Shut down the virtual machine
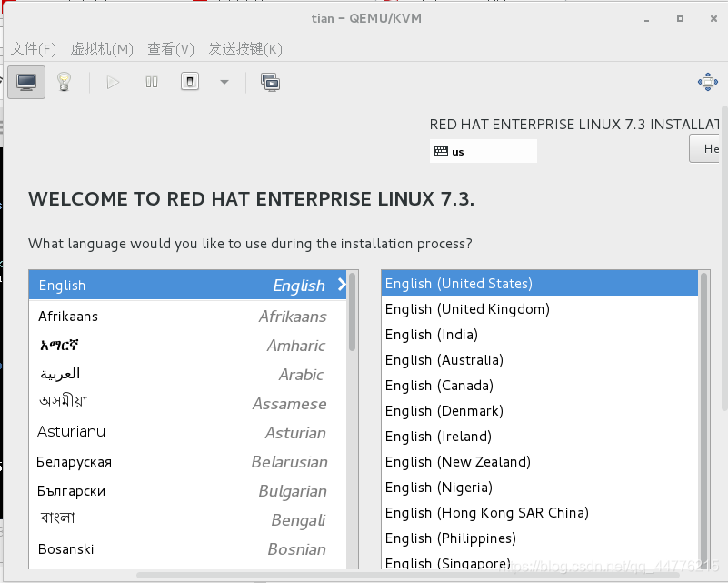Screen dimensions: 728x583 190,82
